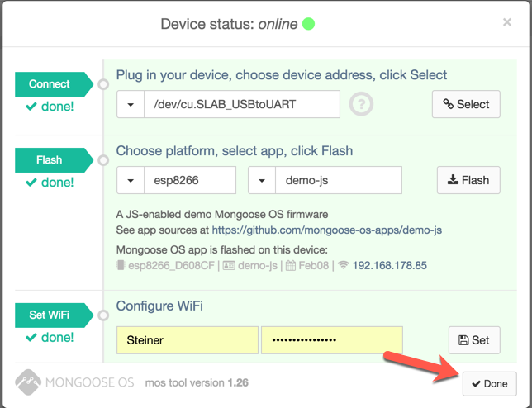
Task: Click the Flash button
Action: pyautogui.click(x=468, y=180)
